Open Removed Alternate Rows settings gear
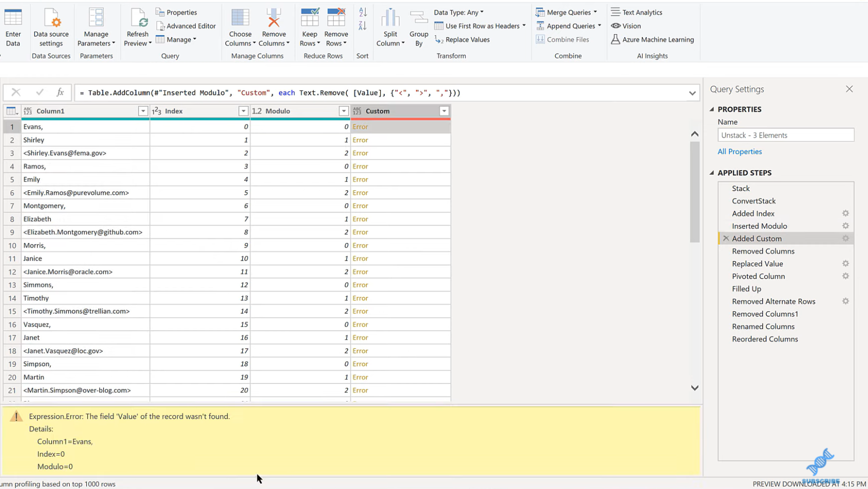Image resolution: width=868 pixels, height=489 pixels. tap(846, 301)
